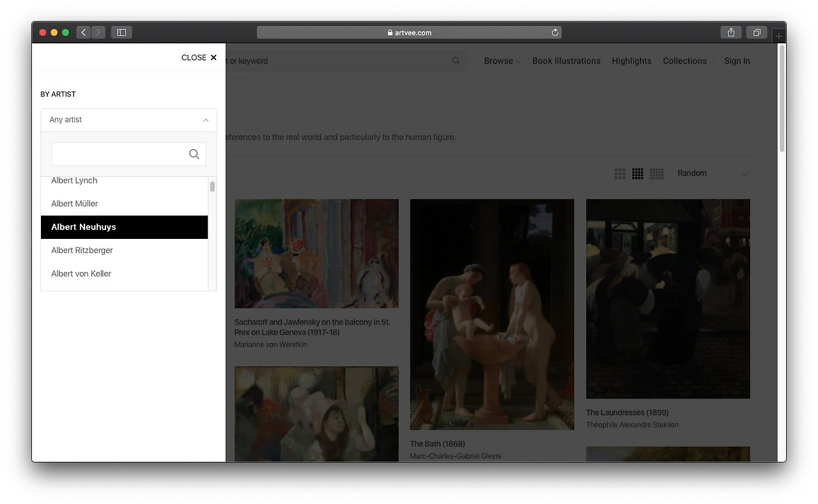Open the Random sort dropdown
This screenshot has width=818, height=504.
coord(713,174)
